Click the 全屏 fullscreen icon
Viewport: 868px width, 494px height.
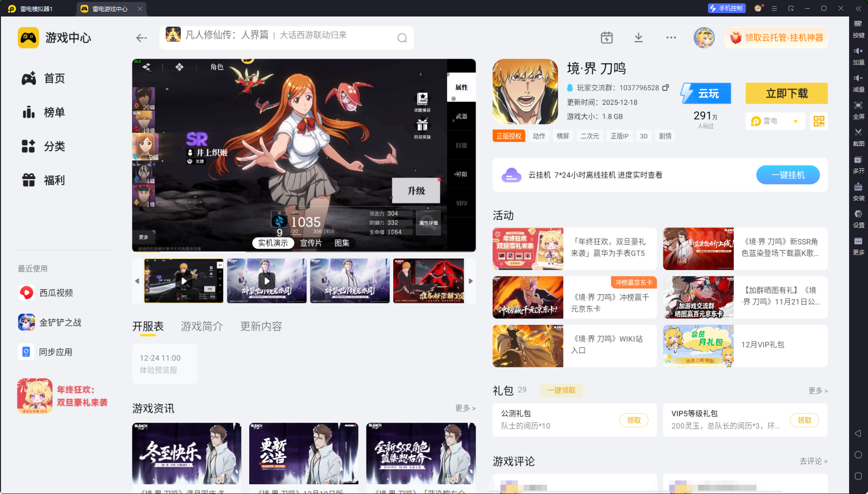(858, 111)
